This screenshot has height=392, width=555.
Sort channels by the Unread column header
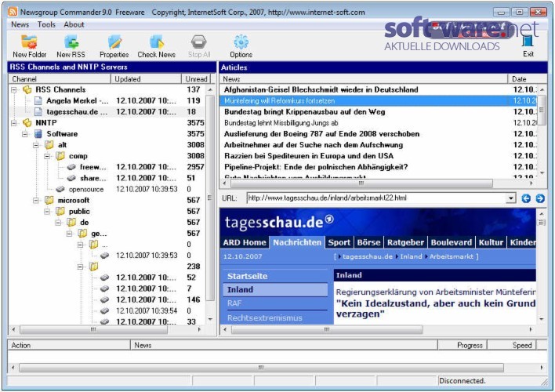(196, 79)
